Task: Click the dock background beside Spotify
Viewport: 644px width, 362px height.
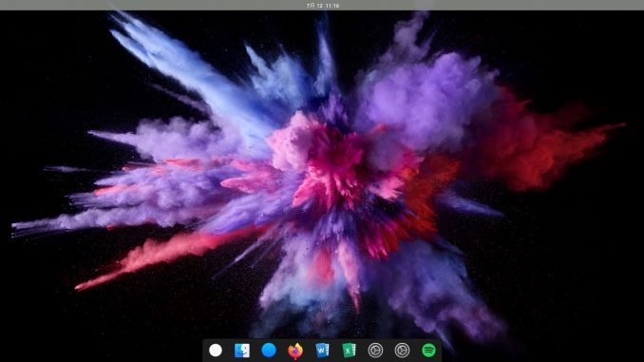Action: click(439, 350)
